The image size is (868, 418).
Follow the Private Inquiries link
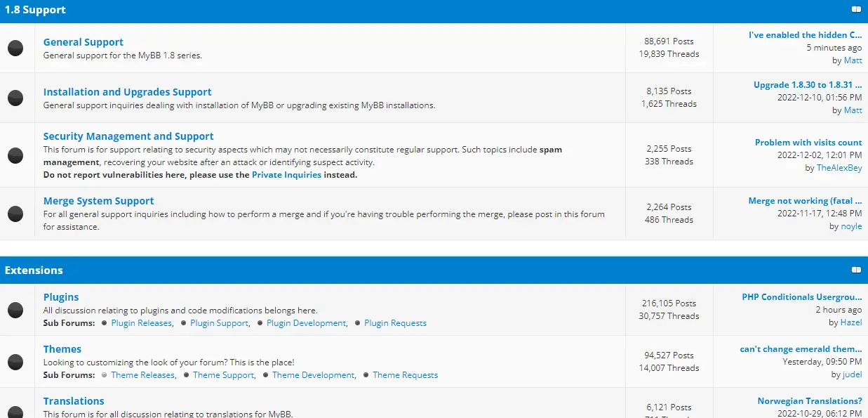(286, 175)
